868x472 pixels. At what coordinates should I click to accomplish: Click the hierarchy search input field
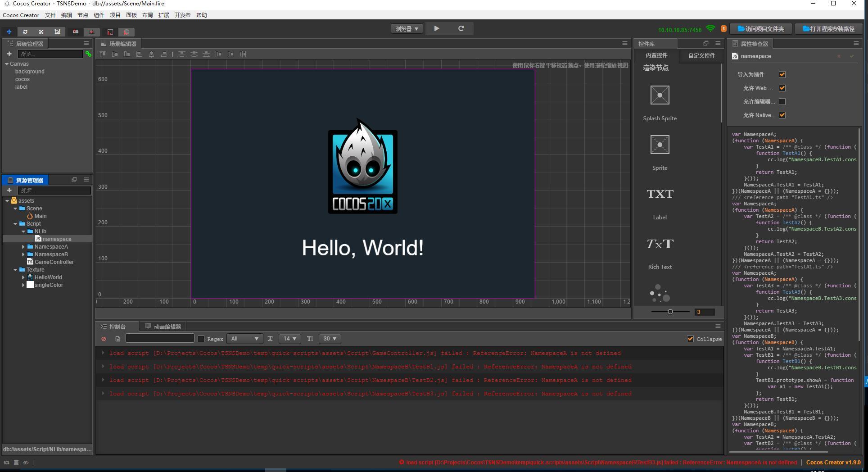pos(50,54)
